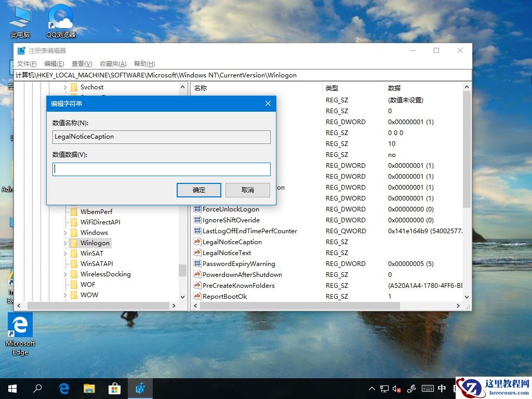Open the 编辑 menu

pyautogui.click(x=54, y=63)
